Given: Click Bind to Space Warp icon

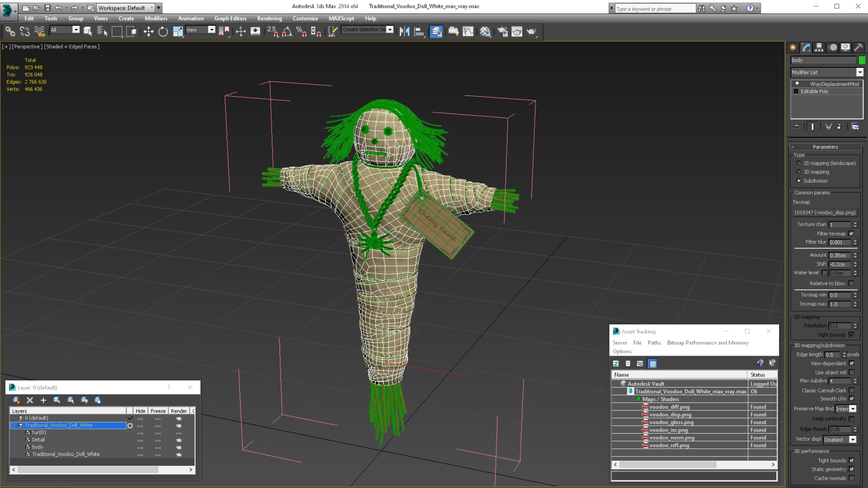Looking at the screenshot, I should (x=39, y=31).
